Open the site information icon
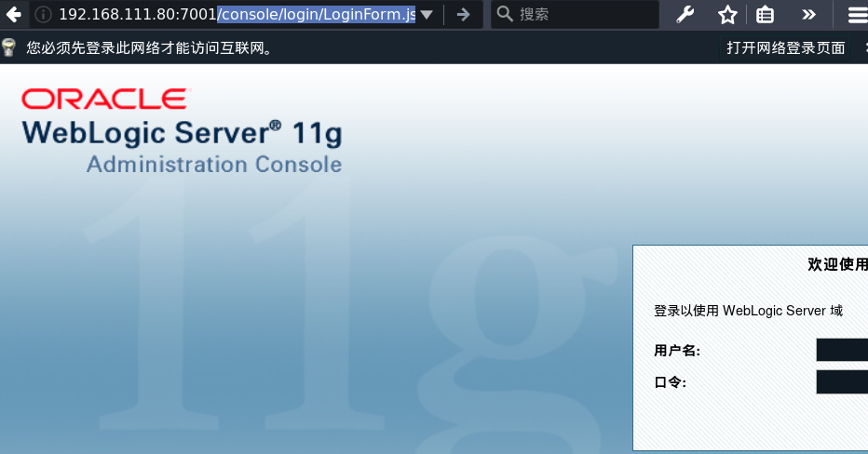 [43, 14]
